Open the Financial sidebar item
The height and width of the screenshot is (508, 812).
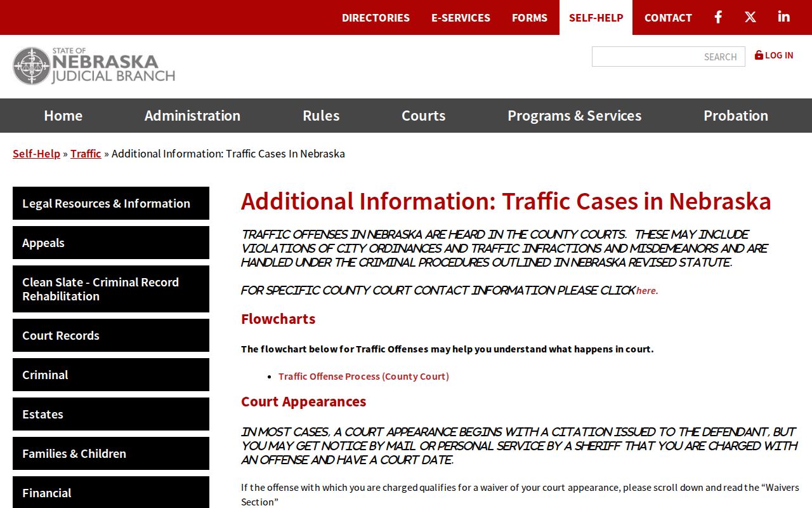111,492
